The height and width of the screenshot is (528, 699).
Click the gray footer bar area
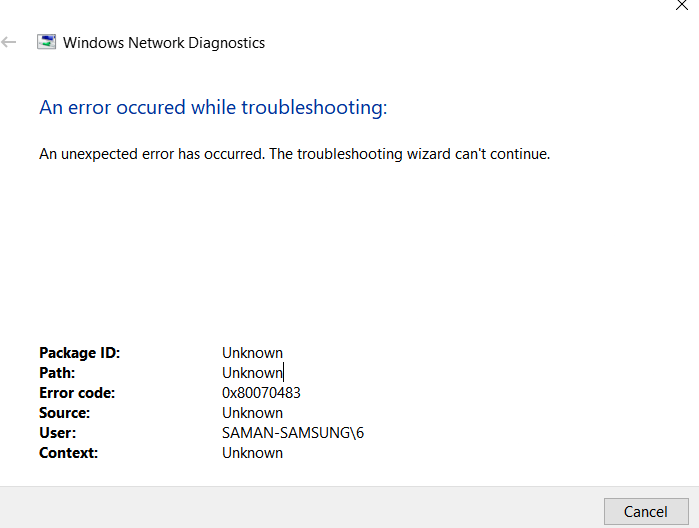coord(299,507)
